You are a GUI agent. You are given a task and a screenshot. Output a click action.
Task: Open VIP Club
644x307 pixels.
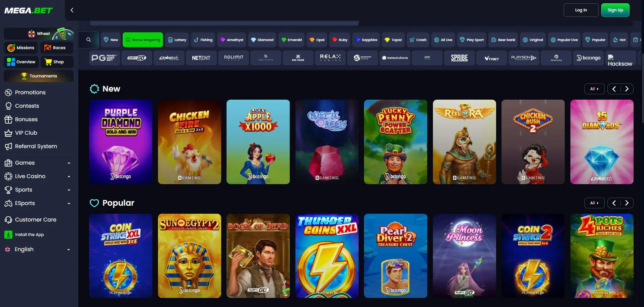click(x=26, y=133)
